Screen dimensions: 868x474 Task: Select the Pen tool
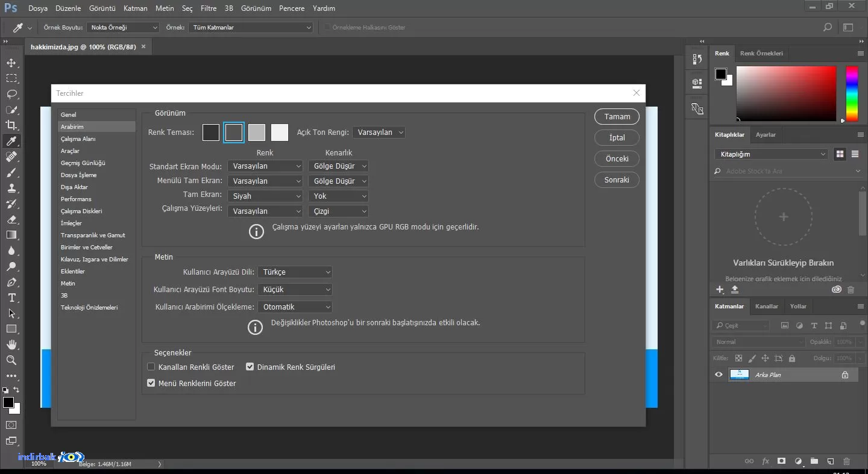(x=11, y=282)
